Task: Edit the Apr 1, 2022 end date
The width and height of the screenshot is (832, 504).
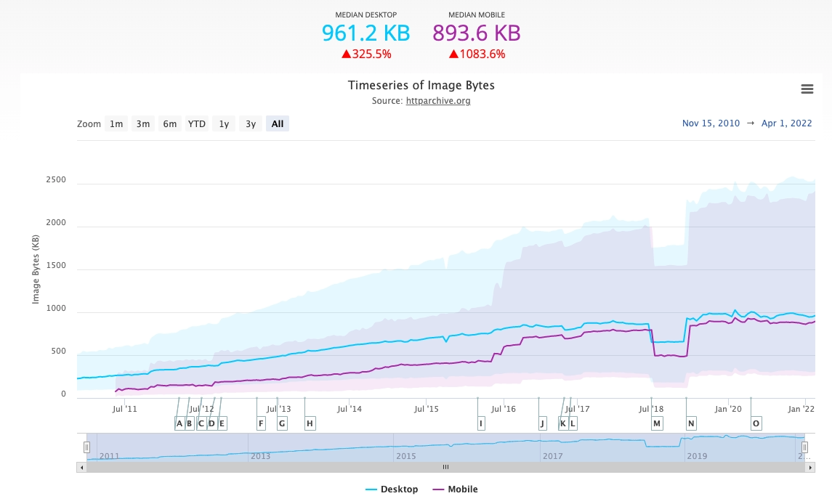Action: click(786, 123)
